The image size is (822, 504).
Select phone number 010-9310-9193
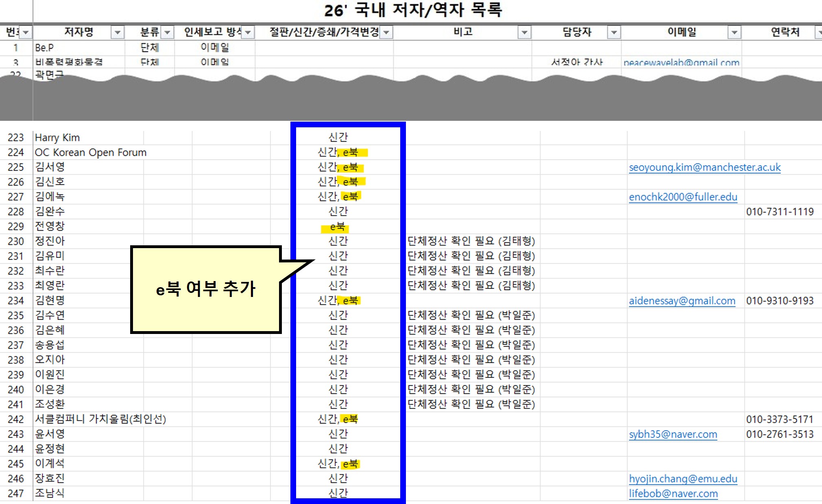pyautogui.click(x=780, y=301)
